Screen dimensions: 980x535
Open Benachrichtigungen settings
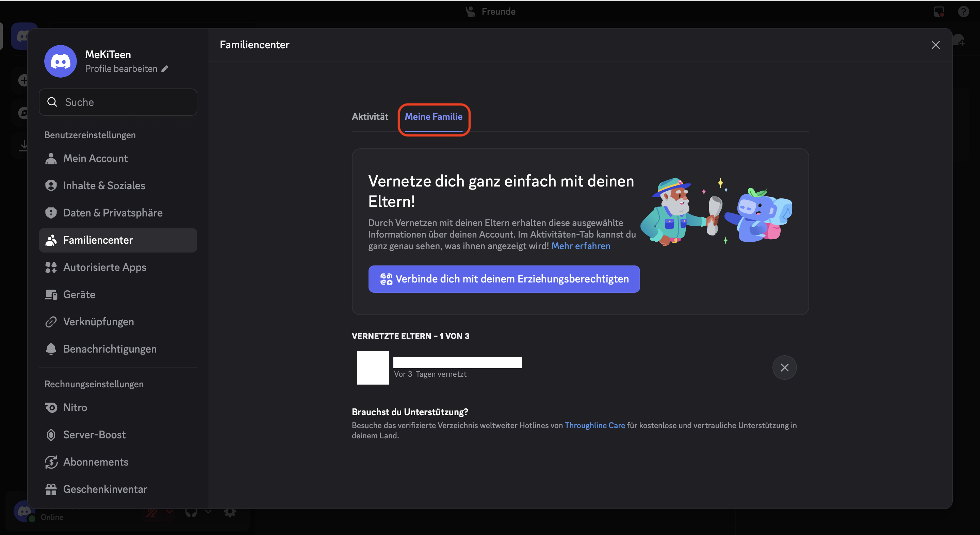click(x=110, y=349)
